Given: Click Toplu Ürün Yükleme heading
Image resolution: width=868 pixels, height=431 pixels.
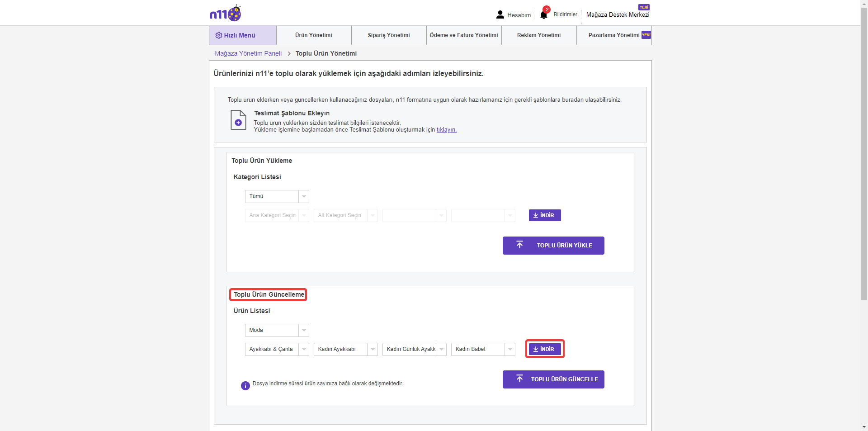Looking at the screenshot, I should click(x=262, y=161).
